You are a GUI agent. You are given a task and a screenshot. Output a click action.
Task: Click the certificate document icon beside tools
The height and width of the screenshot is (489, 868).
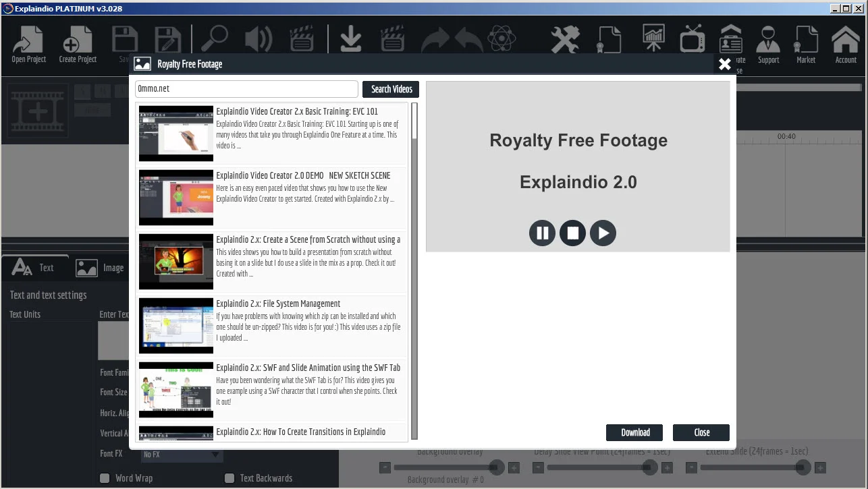(608, 40)
